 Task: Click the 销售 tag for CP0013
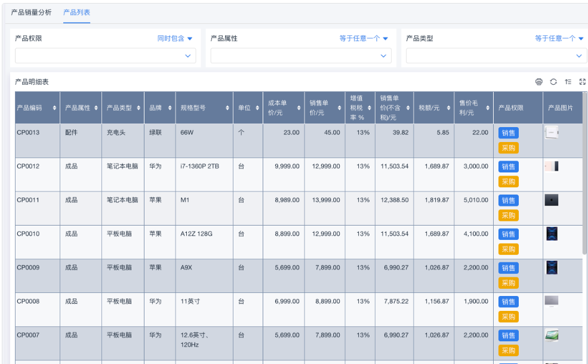509,133
